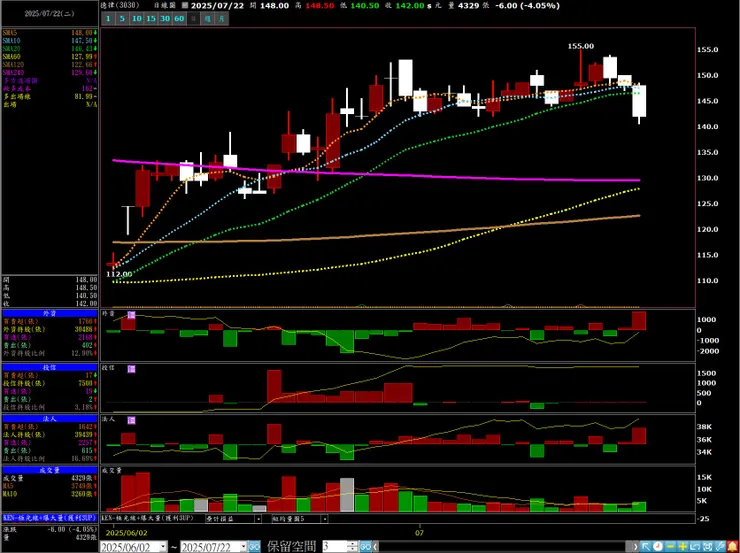Click the SMA240 indicator row
The image size is (740, 553).
(x=50, y=73)
